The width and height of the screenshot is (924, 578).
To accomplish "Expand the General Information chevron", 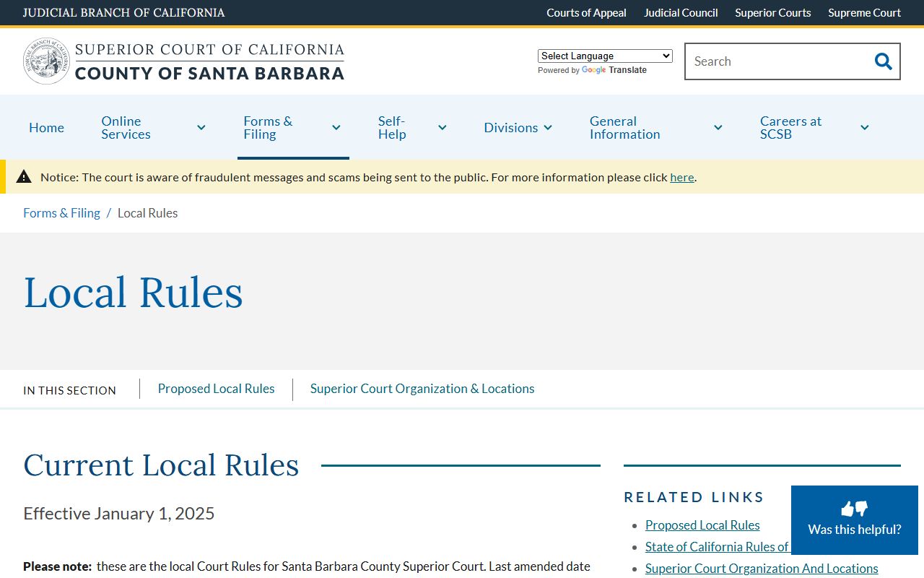I will (x=718, y=128).
